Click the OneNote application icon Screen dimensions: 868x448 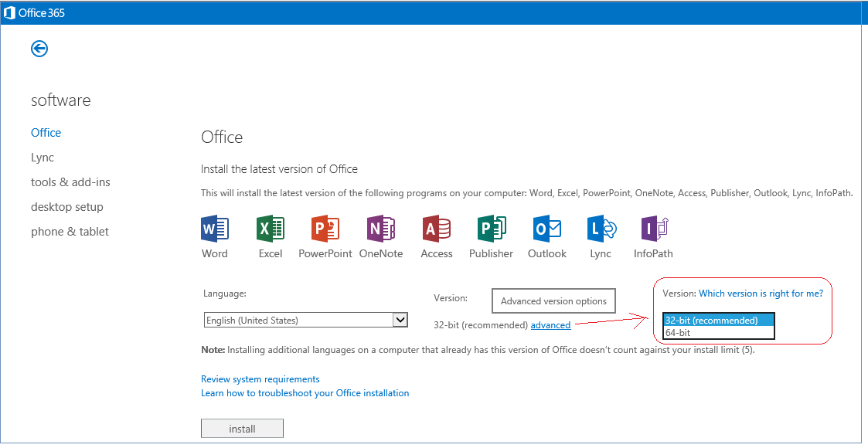coord(381,229)
